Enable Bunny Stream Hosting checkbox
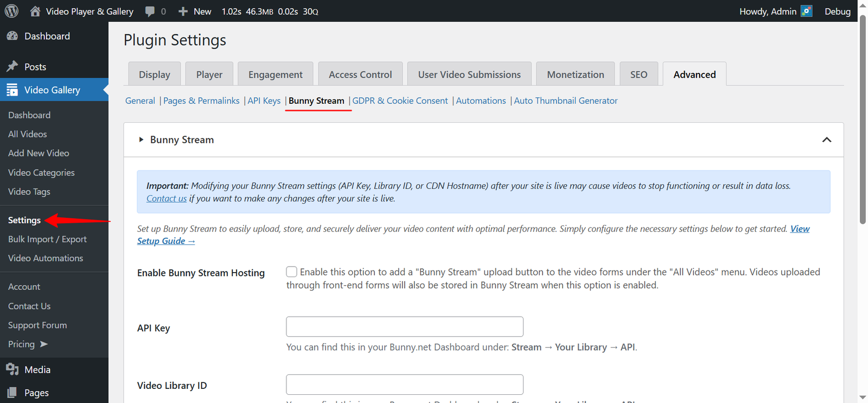868x403 pixels. click(292, 272)
